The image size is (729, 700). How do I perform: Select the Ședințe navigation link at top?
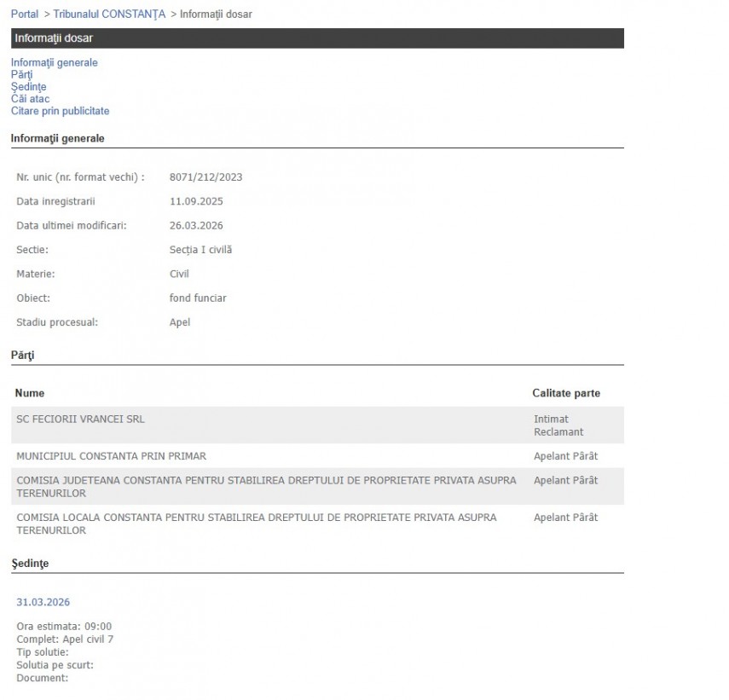pyautogui.click(x=28, y=87)
